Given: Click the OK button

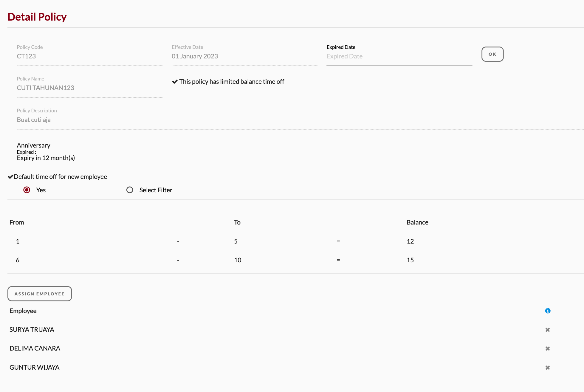Looking at the screenshot, I should pyautogui.click(x=492, y=54).
